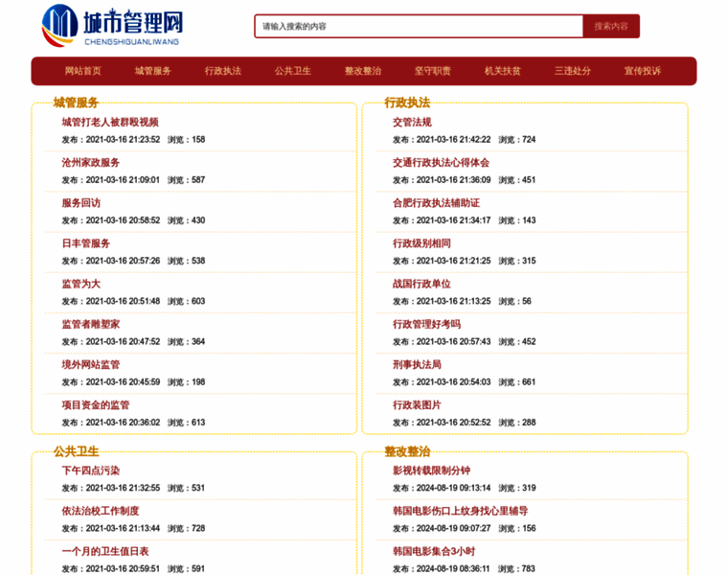The image size is (728, 575).
Task: Click 坚守职责 in the navigation bar
Action: click(x=433, y=71)
